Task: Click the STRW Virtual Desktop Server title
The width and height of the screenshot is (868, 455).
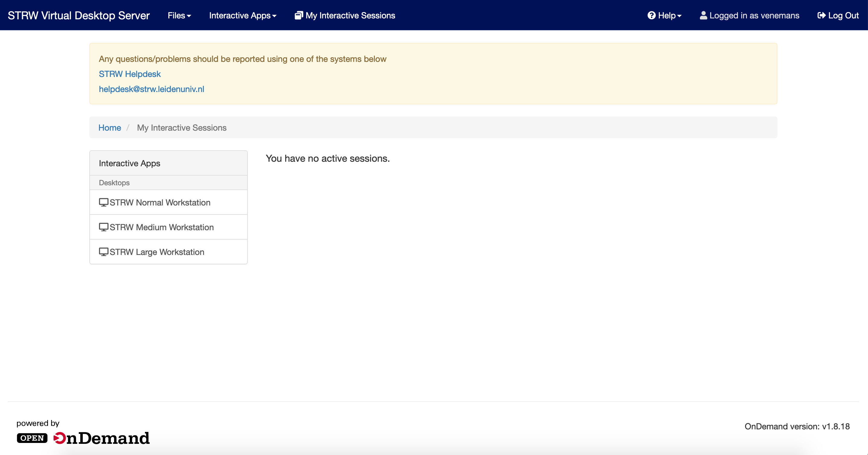Action: tap(78, 15)
